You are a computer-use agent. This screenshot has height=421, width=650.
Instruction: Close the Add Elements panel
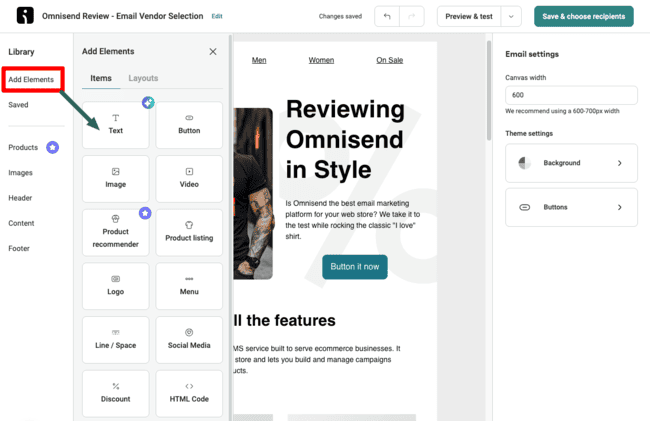(x=213, y=51)
